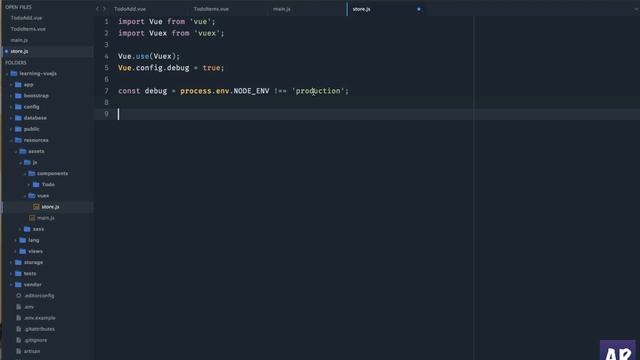Click the .gitignore file icon
The width and height of the screenshot is (640, 360).
(x=18, y=340)
